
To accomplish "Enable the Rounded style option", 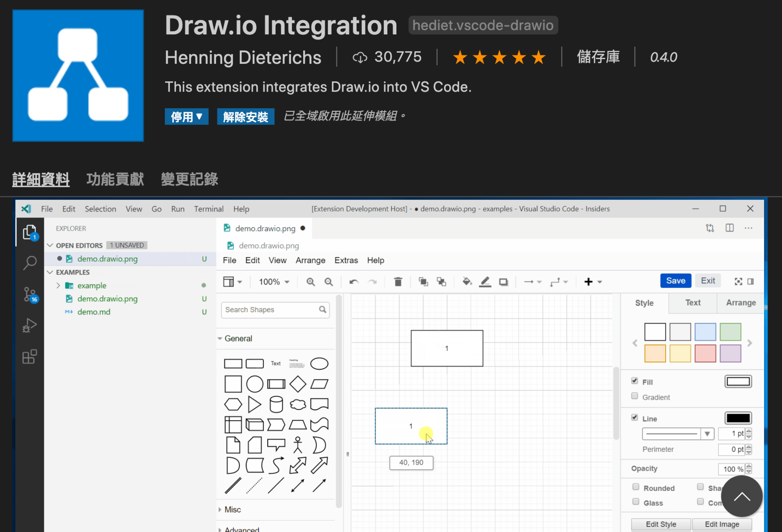I will click(x=635, y=487).
